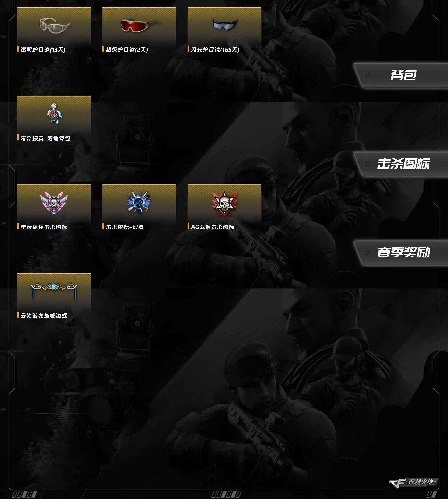This screenshot has width=448, height=499.
Task: Click the 闪光护目镜(165天) text
Action: click(x=215, y=50)
